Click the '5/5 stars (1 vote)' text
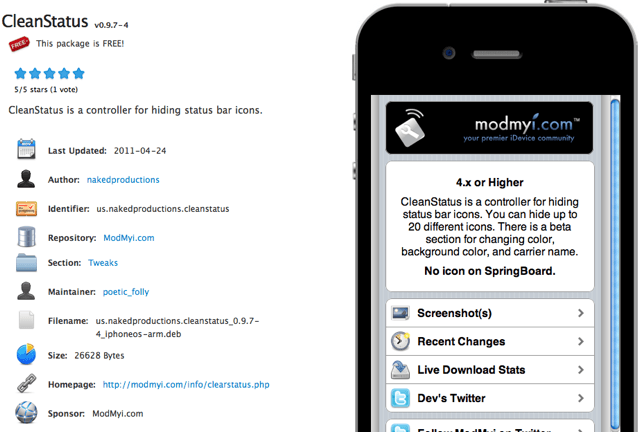The image size is (640, 432). point(46,89)
